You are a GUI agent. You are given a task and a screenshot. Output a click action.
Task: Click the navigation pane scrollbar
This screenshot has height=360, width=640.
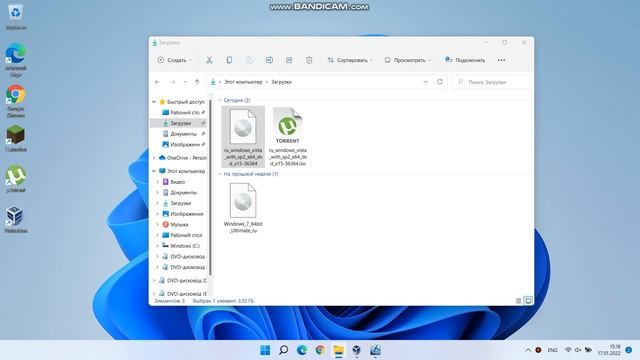coord(210,188)
